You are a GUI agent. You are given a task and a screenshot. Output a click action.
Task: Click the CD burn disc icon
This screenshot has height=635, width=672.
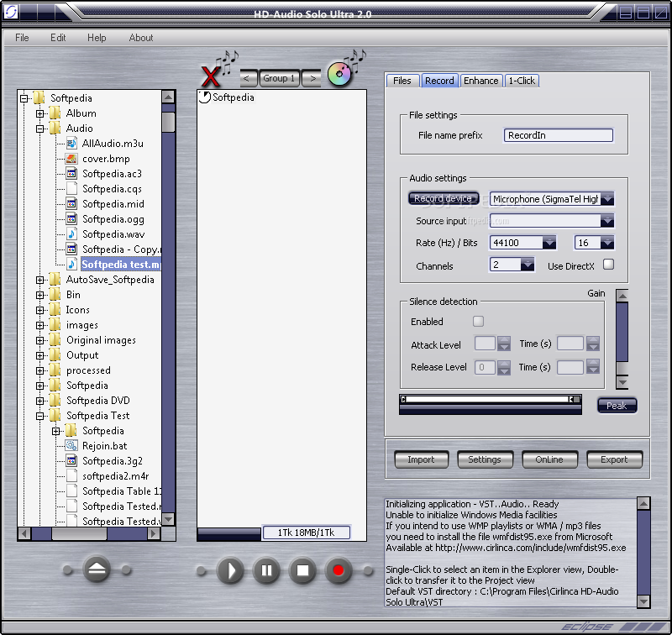click(339, 74)
